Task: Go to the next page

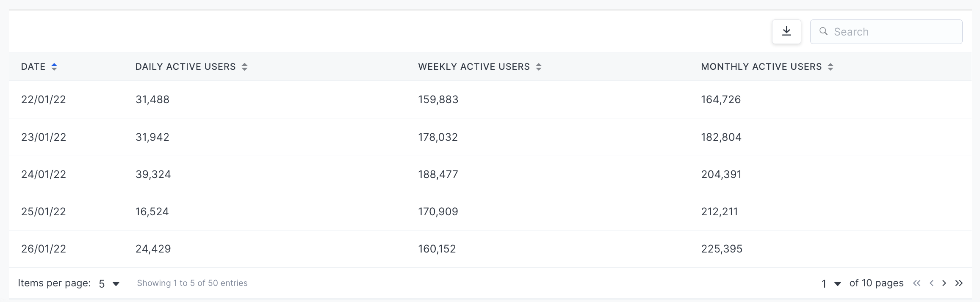Action: 944,283
